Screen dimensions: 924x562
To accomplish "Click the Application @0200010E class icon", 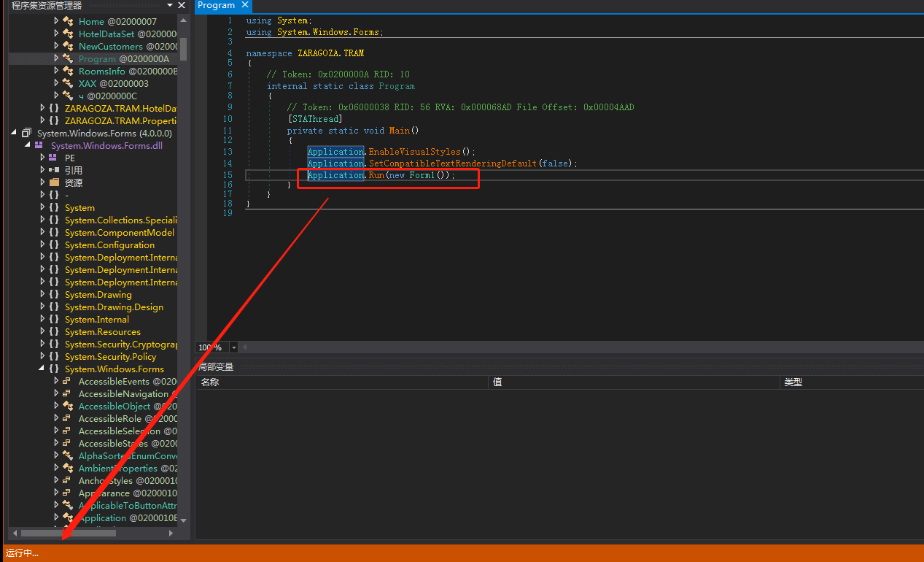I will (68, 517).
